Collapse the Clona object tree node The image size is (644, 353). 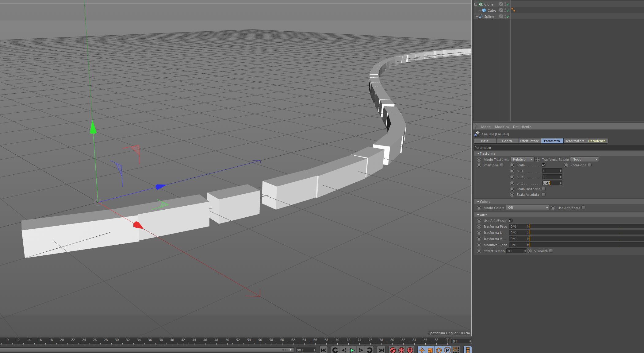(x=476, y=4)
